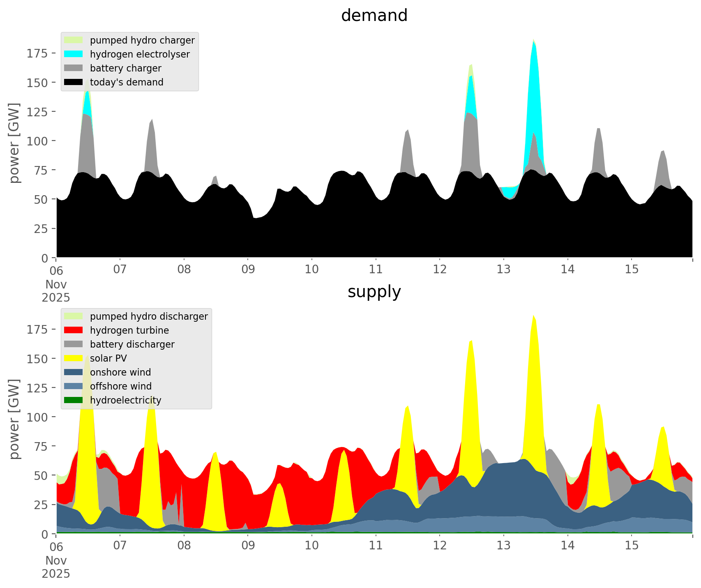This screenshot has height=588, width=701.
Task: Click the hydroelectricity green legend swatch
Action: tap(74, 400)
